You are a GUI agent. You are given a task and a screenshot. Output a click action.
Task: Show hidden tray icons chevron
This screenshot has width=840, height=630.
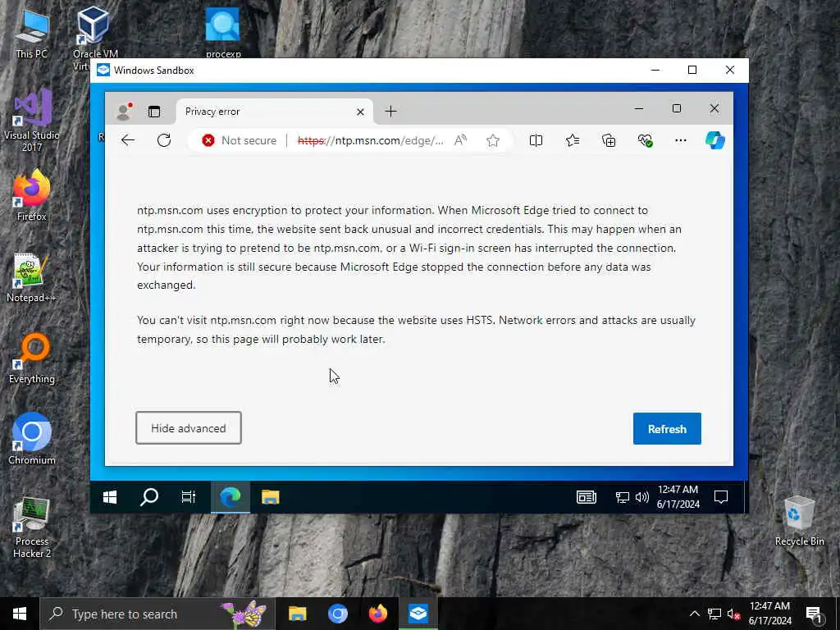click(694, 614)
